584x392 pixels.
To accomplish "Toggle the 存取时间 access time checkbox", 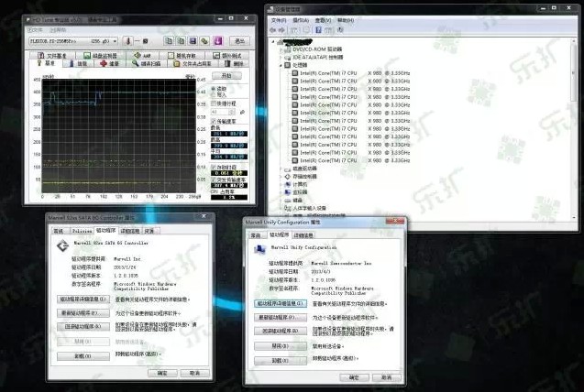I will pos(214,168).
